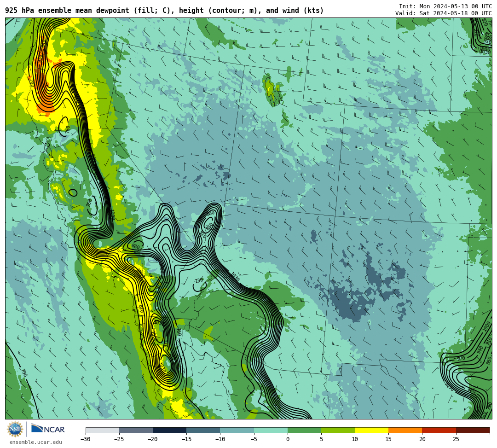Click the −10 colorbar tick label
Viewport: 497px width, 448px height.
[x=220, y=439]
